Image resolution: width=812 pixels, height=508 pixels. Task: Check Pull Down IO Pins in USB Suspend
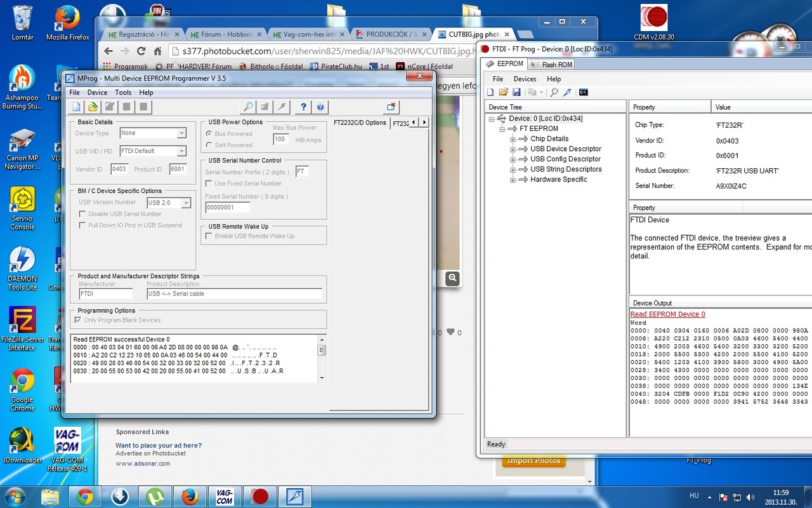pyautogui.click(x=82, y=225)
